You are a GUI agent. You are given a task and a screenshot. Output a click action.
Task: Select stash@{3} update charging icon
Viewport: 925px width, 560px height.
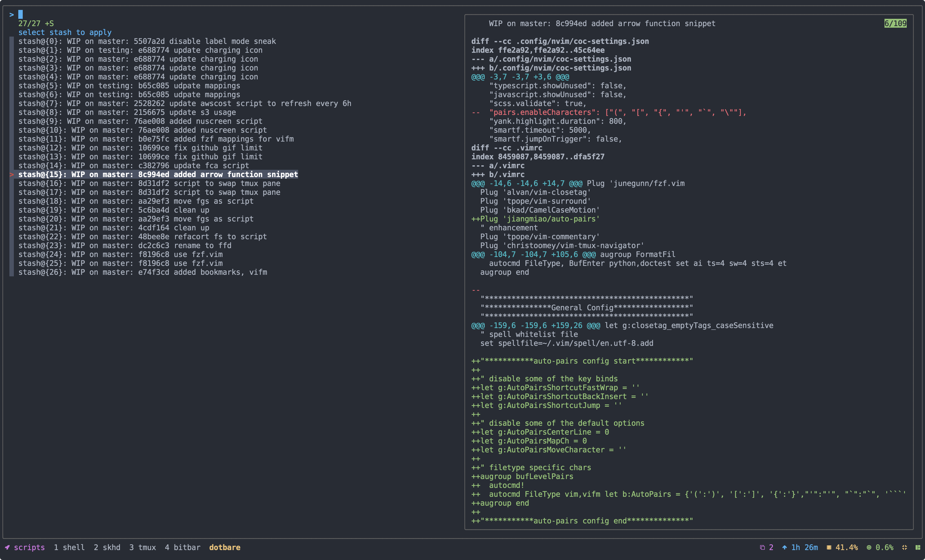coord(138,68)
